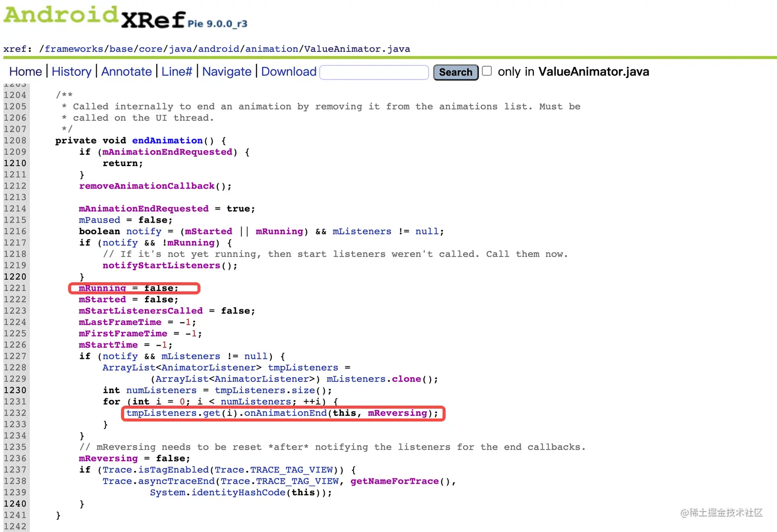Click the endAnimation method name
The width and height of the screenshot is (777, 532).
point(168,140)
